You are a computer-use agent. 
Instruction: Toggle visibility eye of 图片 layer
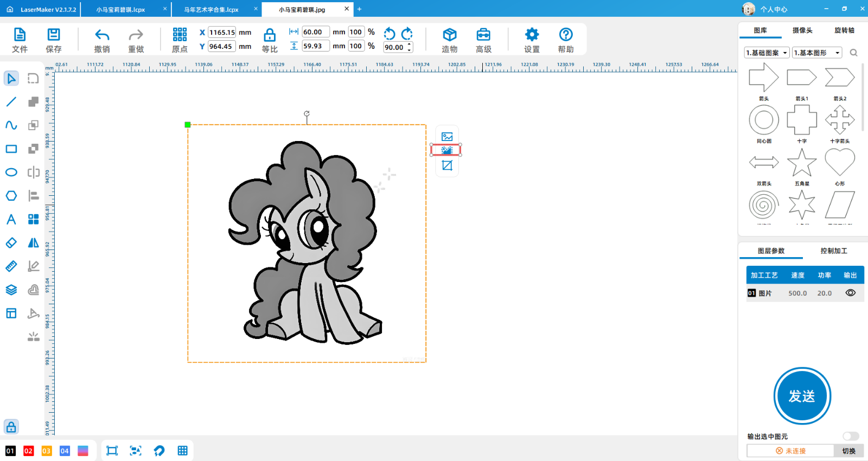click(850, 293)
